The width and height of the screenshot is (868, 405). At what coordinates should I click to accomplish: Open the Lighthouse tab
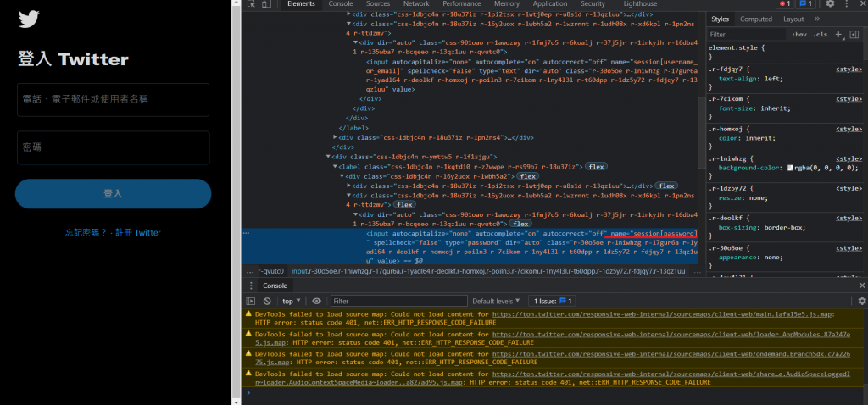pos(640,4)
